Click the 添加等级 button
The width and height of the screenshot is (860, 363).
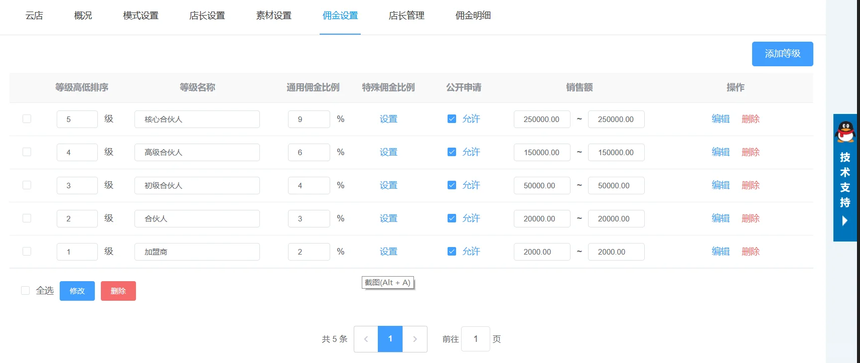783,54
